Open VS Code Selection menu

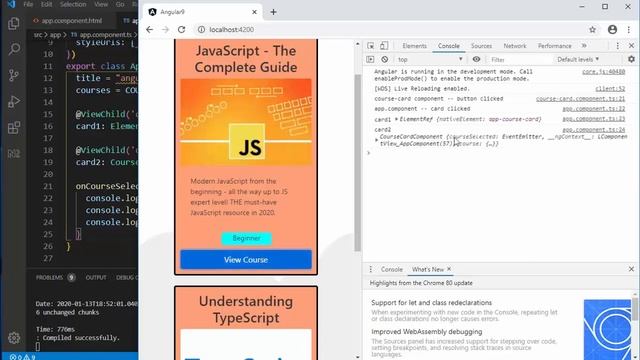pyautogui.click(x=73, y=4)
